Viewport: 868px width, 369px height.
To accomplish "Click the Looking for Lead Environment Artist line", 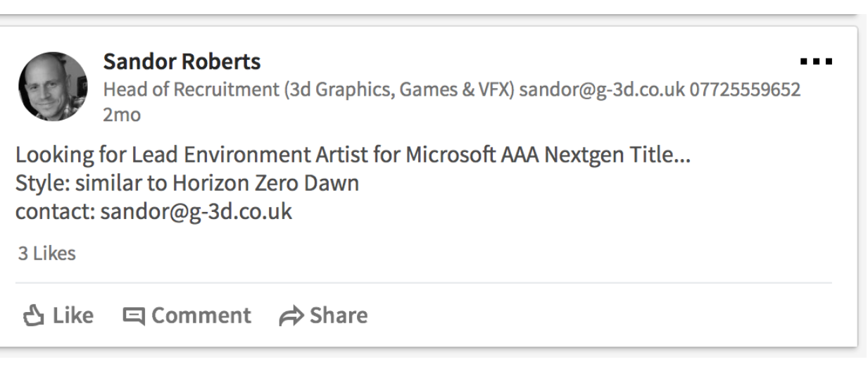I will coord(353,156).
